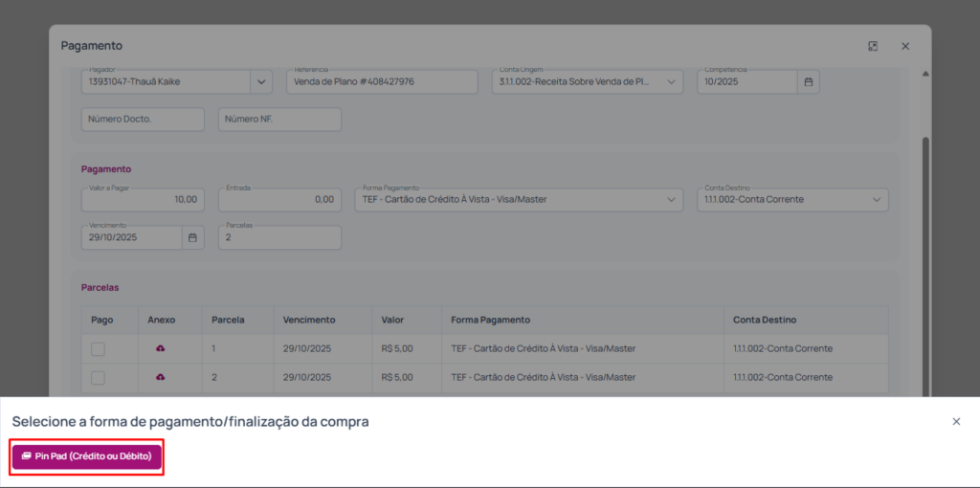This screenshot has width=980, height=488.
Task: Click the Valor a Pagar field
Action: 143,200
